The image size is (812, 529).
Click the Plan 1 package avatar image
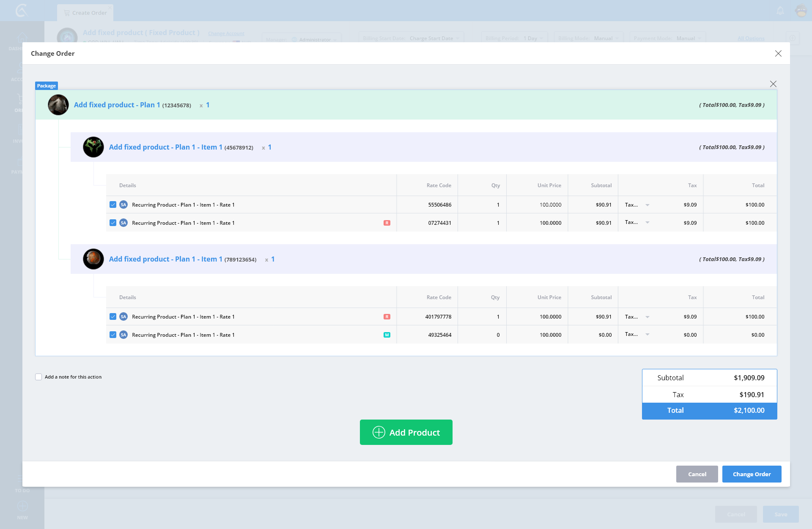[x=58, y=105]
